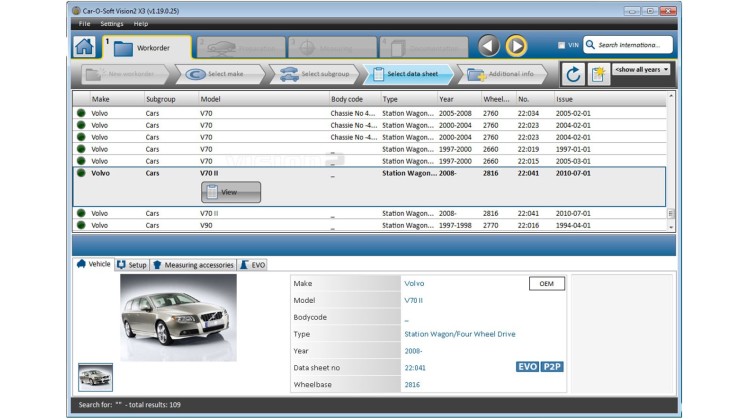Open the show all years dropdown
Screen dimensions: 750x419
pos(641,69)
